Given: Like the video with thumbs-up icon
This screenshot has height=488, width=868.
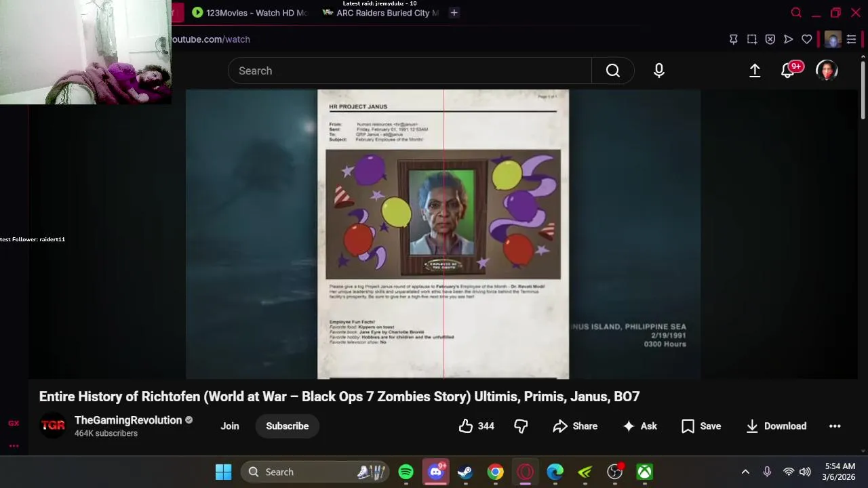Looking at the screenshot, I should click(x=477, y=426).
